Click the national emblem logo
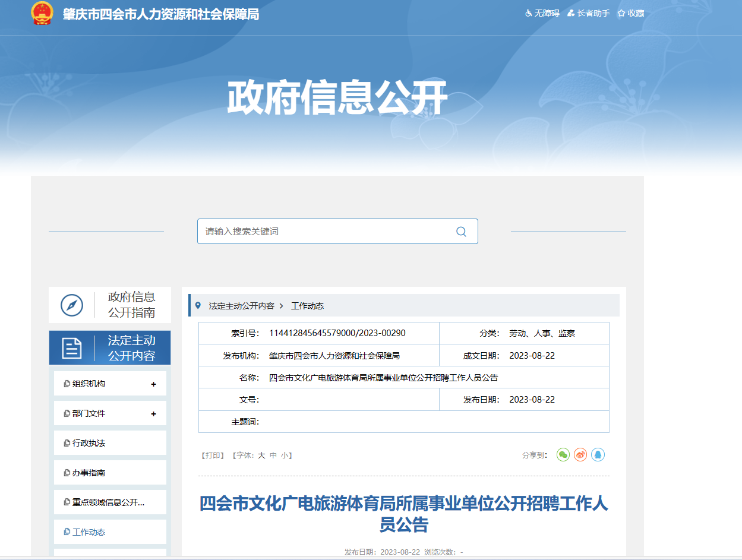The image size is (742, 560). click(x=42, y=14)
